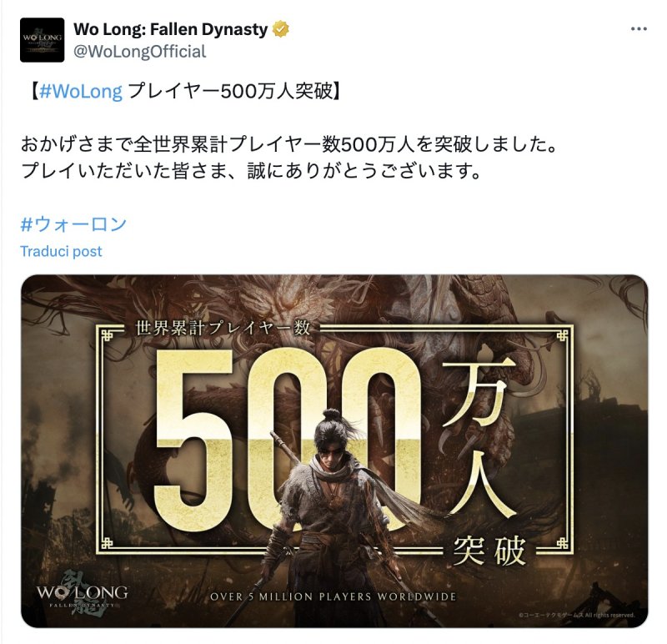The height and width of the screenshot is (644, 667).
Task: Click the tweet line starting おかげさまで
Action: tap(289, 144)
